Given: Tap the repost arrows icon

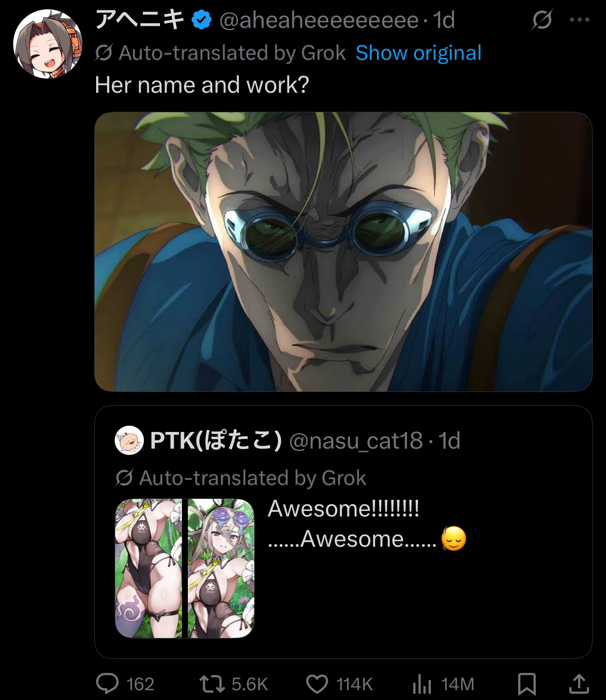Looking at the screenshot, I should [212, 684].
